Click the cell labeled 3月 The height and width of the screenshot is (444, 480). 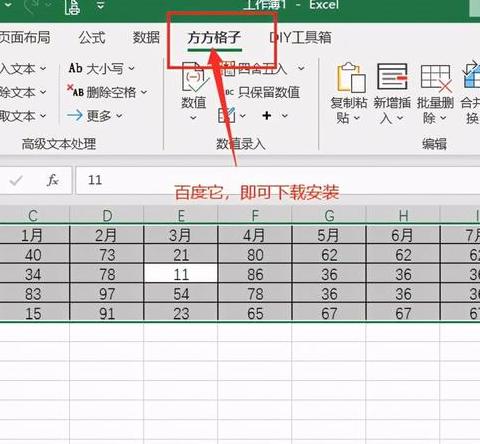pyautogui.click(x=181, y=235)
